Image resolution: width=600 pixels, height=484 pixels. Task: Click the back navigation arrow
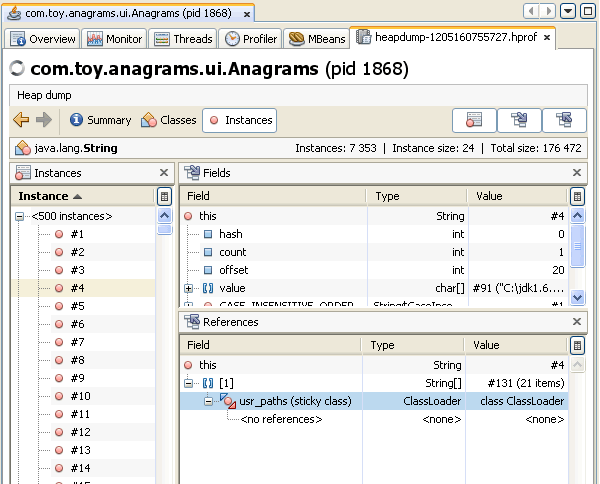coord(21,120)
